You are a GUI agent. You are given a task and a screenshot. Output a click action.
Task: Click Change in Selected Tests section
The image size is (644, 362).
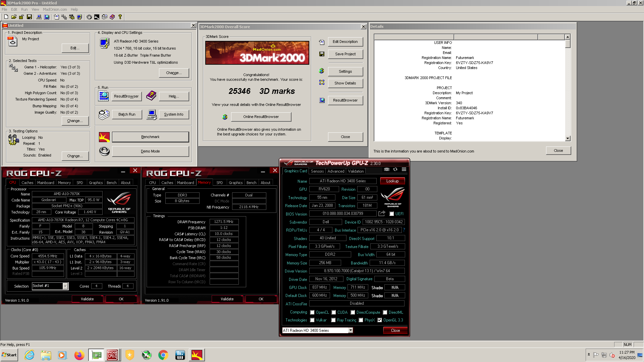click(x=75, y=121)
